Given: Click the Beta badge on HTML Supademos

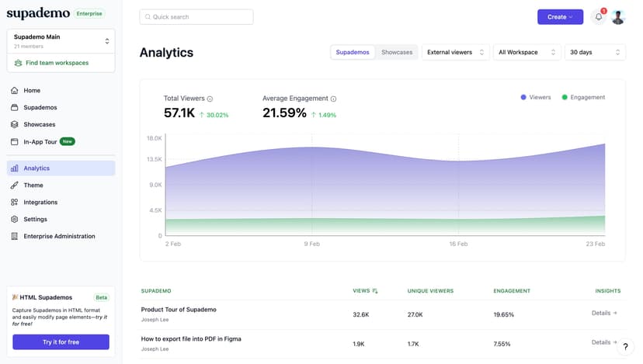Looking at the screenshot, I should pyautogui.click(x=101, y=297).
